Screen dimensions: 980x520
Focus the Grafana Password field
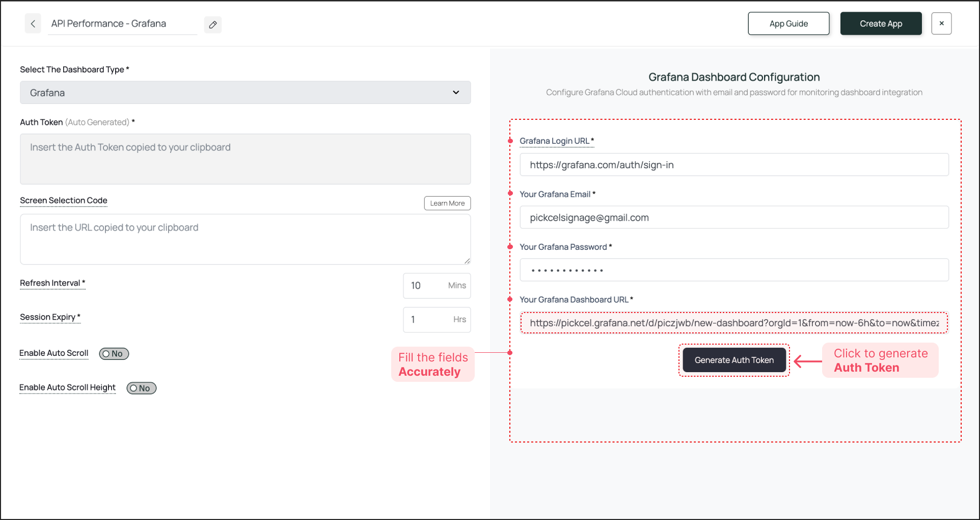coord(734,270)
